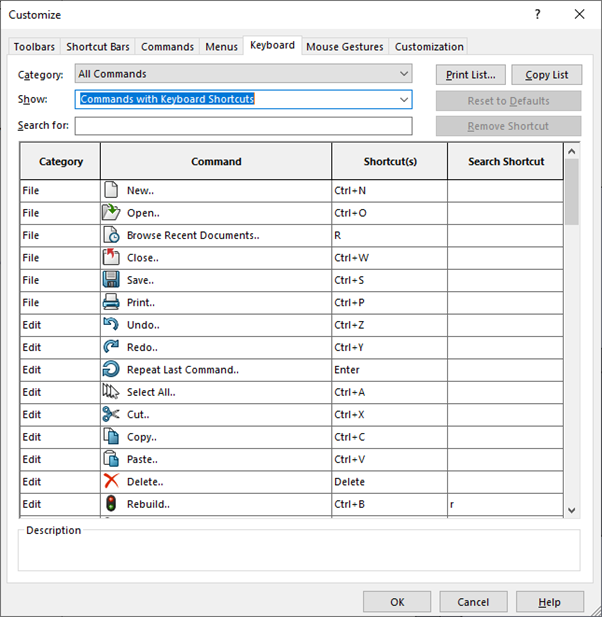602x617 pixels.
Task: Expand the Category dropdown list
Action: click(403, 74)
